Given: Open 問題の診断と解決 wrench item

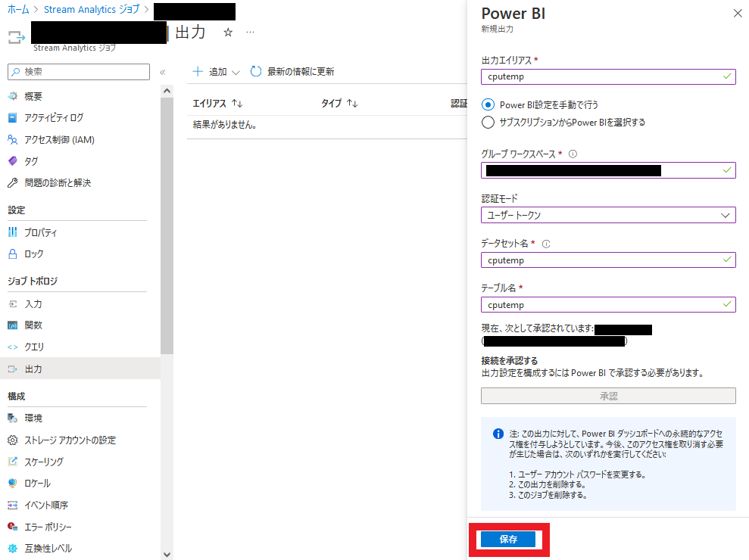Looking at the screenshot, I should (x=58, y=182).
